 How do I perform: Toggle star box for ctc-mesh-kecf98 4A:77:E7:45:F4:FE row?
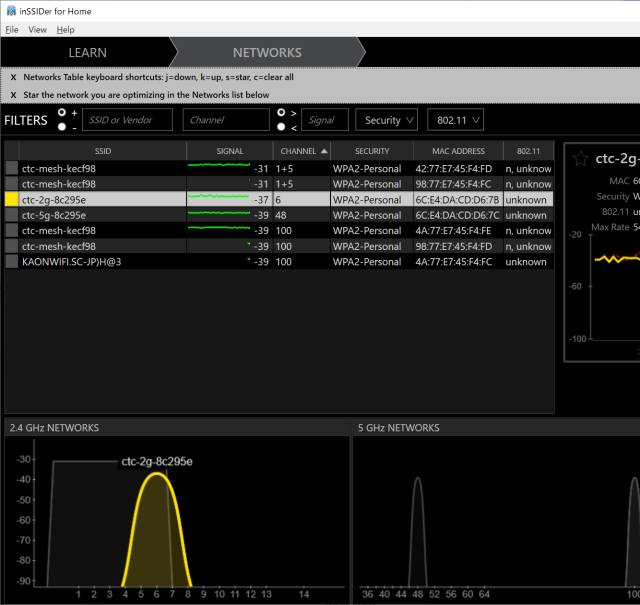(x=12, y=230)
